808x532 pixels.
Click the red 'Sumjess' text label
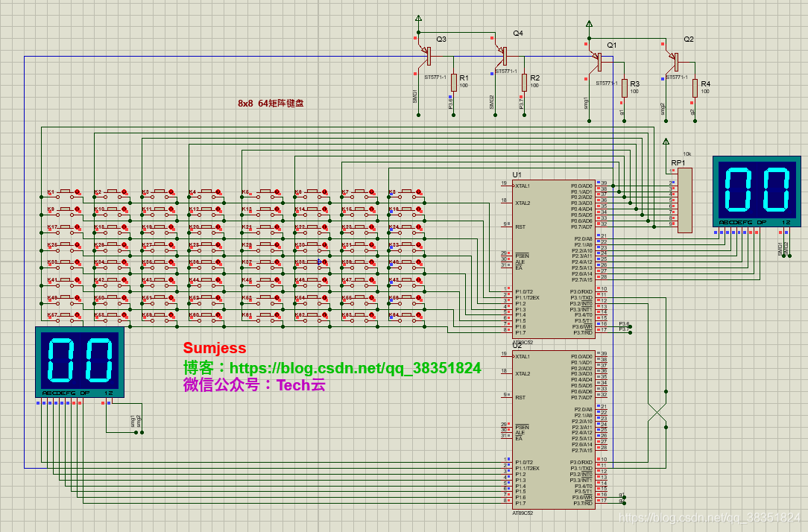pyautogui.click(x=215, y=348)
